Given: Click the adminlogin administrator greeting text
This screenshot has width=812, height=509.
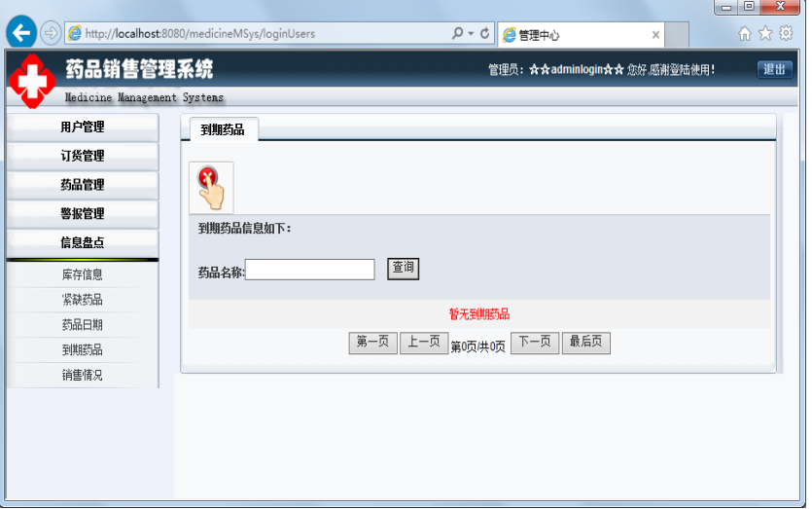Looking at the screenshot, I should click(602, 69).
